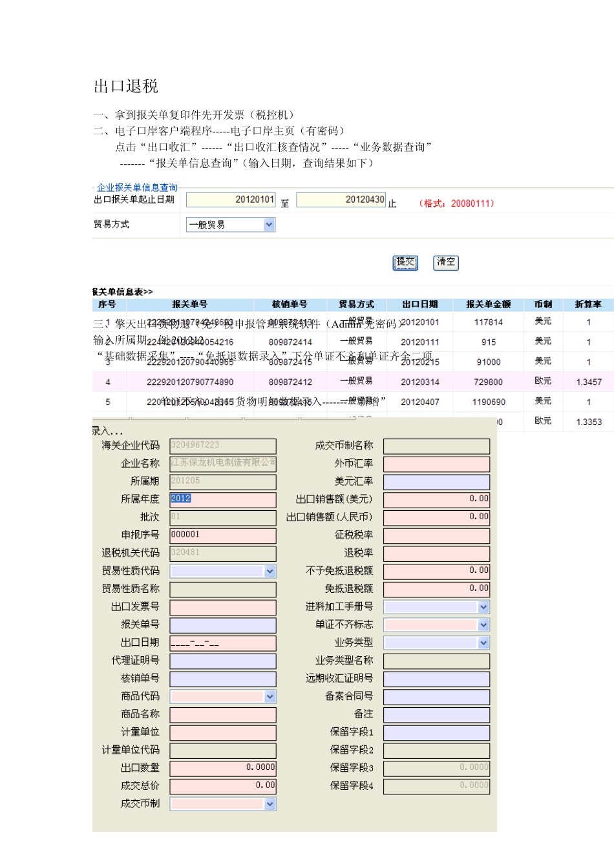Click the 退税率 input field
The image size is (614, 868).
coord(436,553)
